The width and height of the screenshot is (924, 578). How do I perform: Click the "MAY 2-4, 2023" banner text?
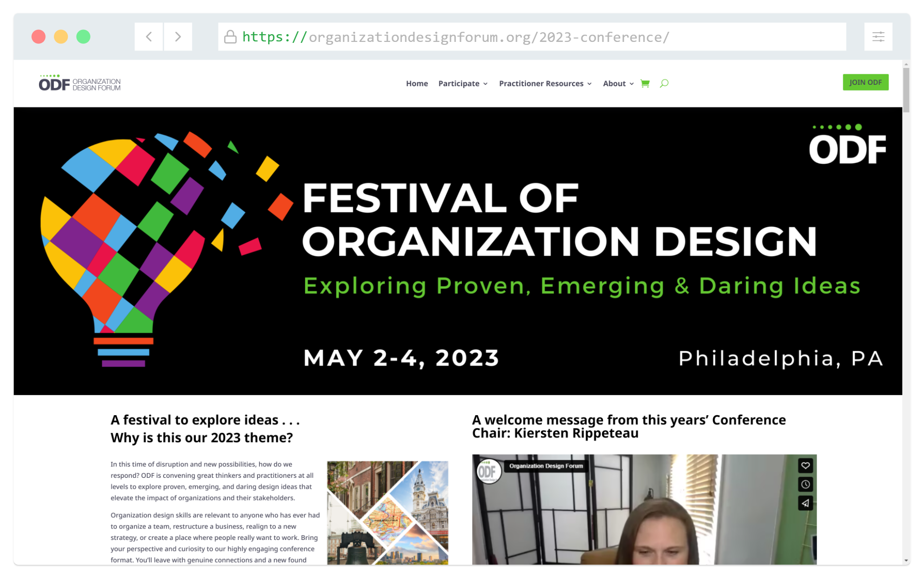(x=401, y=358)
